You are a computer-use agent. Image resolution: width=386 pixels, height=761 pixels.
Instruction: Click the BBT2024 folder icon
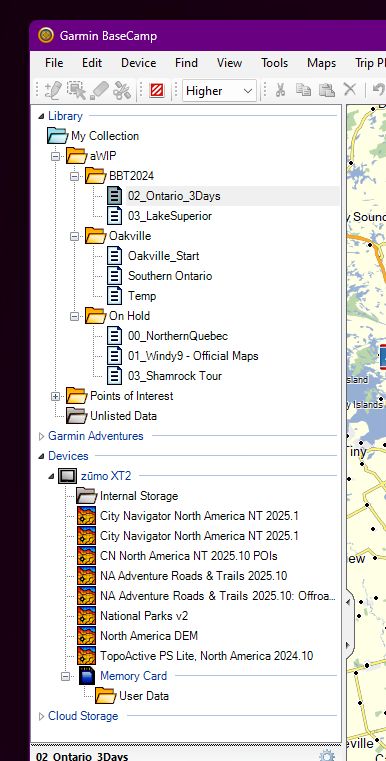tap(96, 176)
